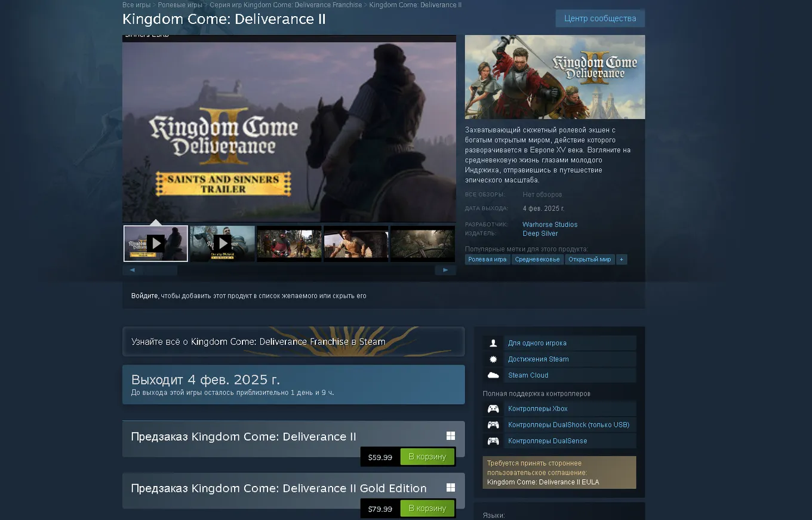Click the right arrow of thumbnail strip

[445, 270]
